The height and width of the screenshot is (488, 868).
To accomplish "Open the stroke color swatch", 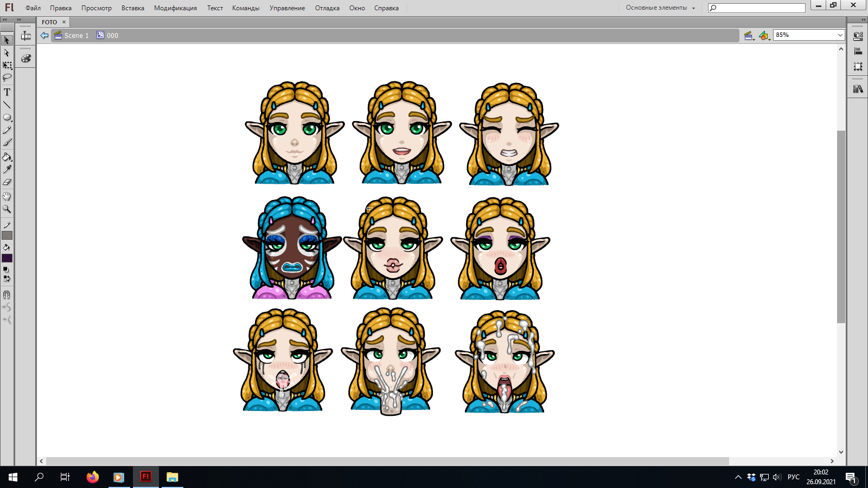I will coord(7,235).
